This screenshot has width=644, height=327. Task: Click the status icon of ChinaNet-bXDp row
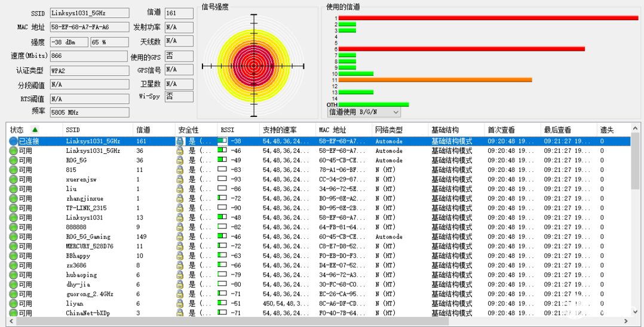tap(14, 313)
